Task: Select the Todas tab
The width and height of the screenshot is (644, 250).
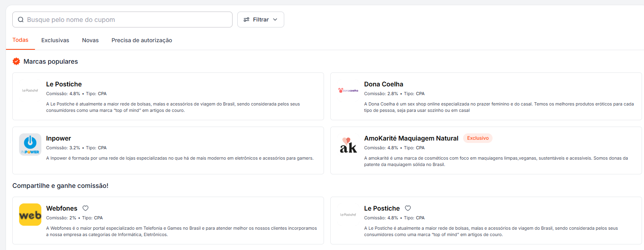Action: point(20,40)
